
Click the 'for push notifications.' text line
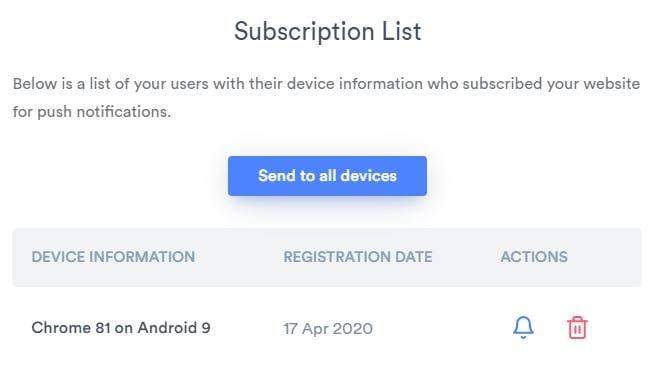[x=92, y=112]
